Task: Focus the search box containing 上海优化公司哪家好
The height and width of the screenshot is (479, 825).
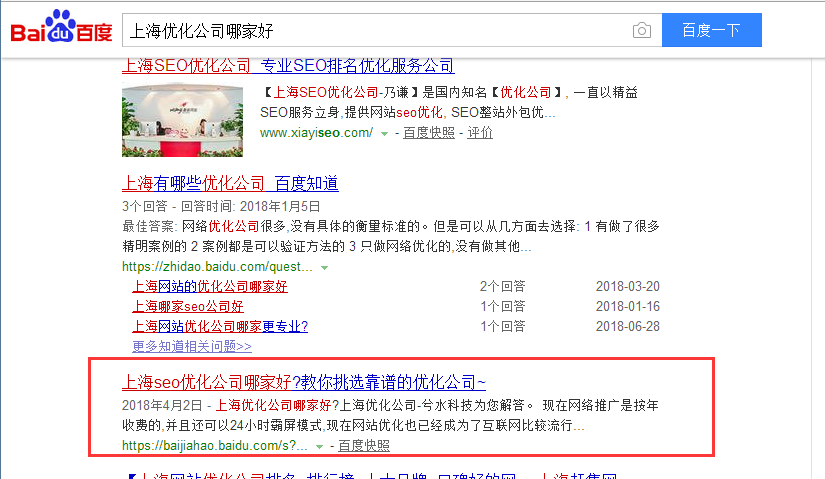Action: point(375,31)
